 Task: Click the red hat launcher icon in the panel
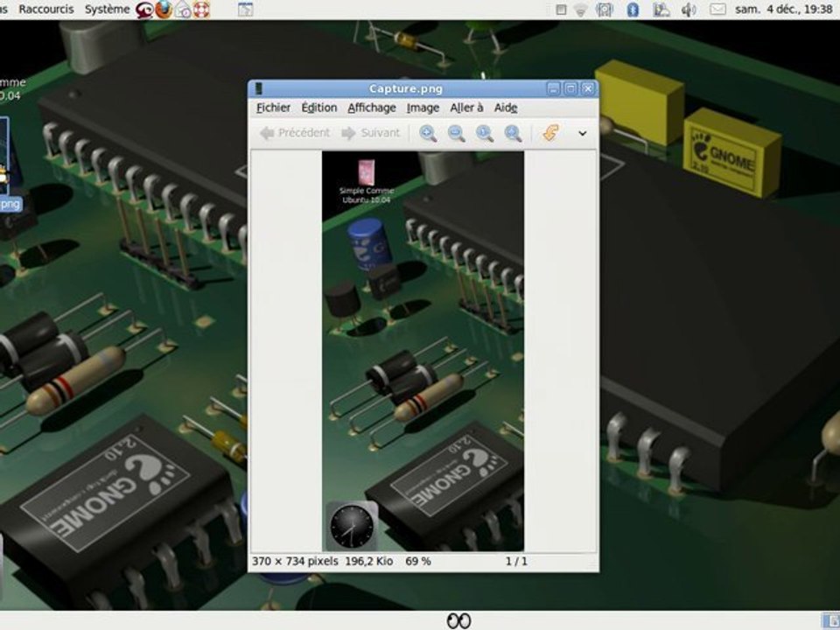tap(144, 10)
